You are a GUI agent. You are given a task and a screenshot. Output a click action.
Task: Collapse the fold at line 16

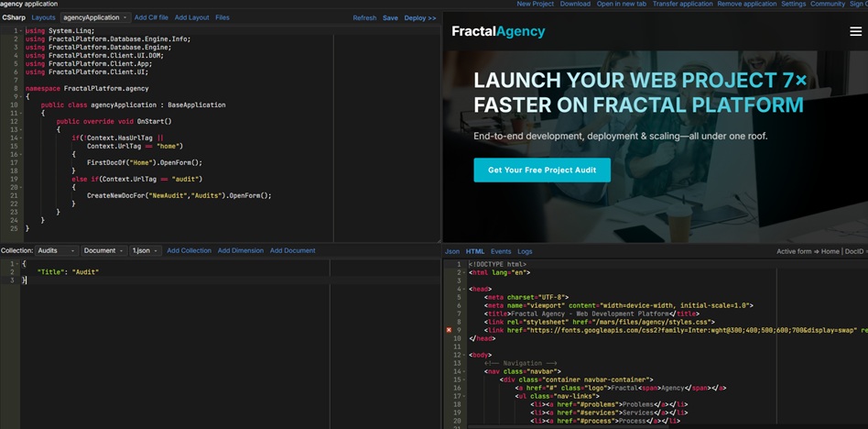coord(21,154)
